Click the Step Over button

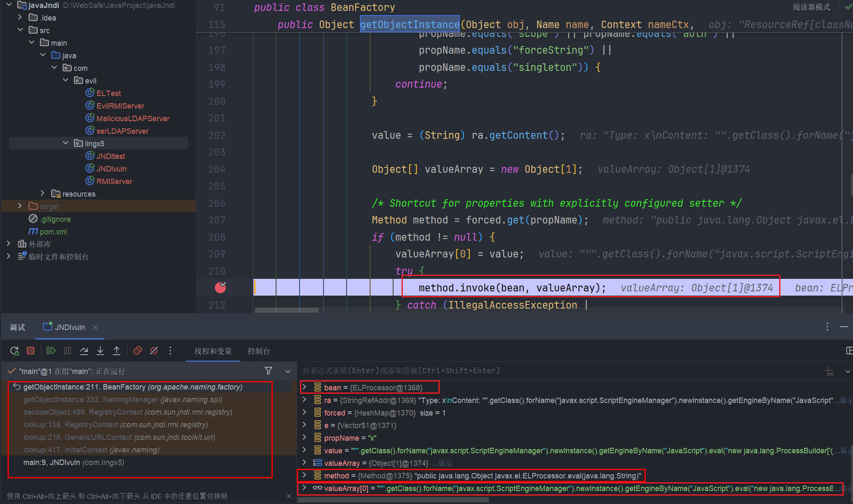(x=84, y=351)
